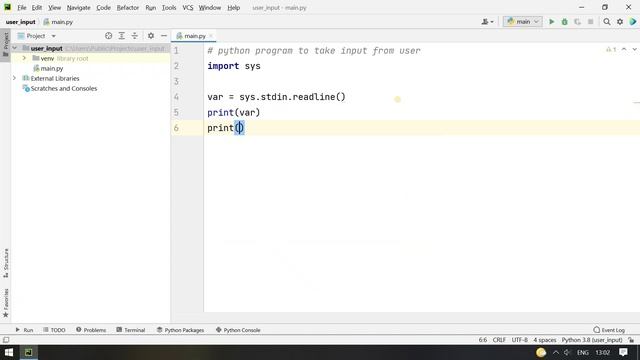Viewport: 640px width, 360px height.
Task: Open the Run tool window
Action: [x=24, y=330]
